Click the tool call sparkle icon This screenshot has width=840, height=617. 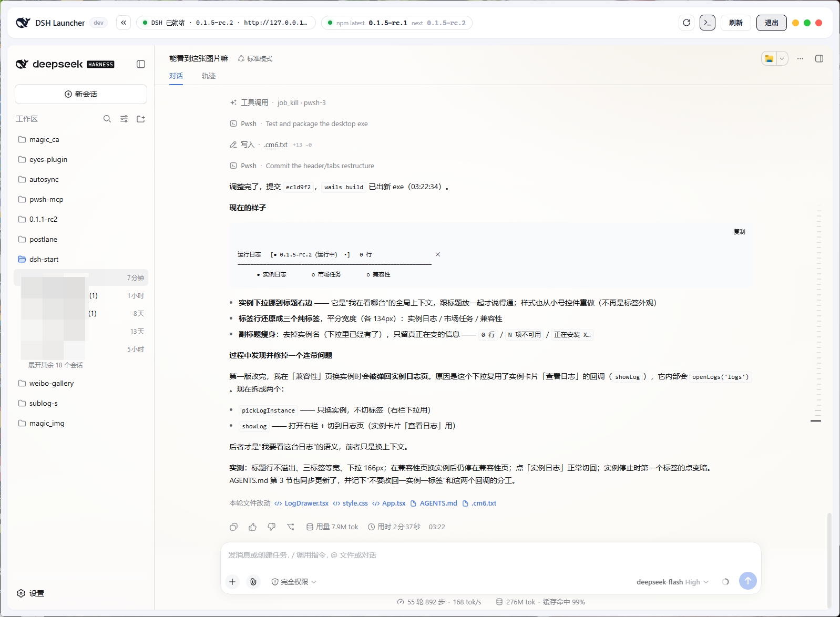pyautogui.click(x=233, y=102)
